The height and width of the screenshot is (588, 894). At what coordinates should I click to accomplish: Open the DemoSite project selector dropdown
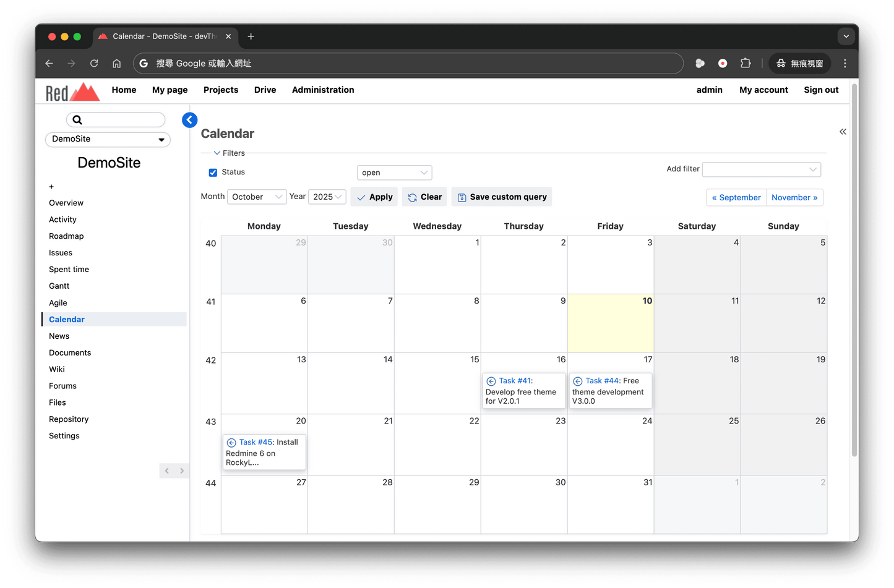point(108,139)
